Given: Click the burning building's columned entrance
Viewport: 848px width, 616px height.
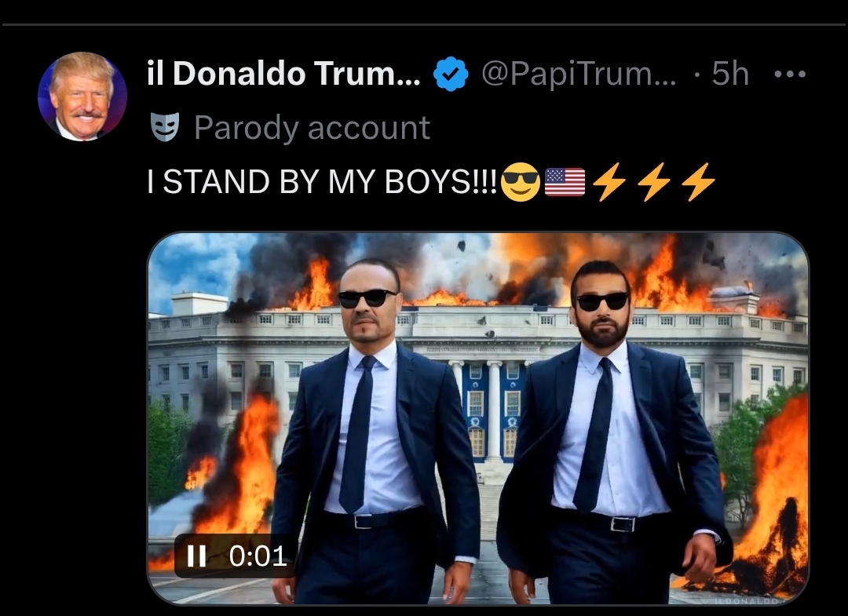Looking at the screenshot, I should coord(492,410).
